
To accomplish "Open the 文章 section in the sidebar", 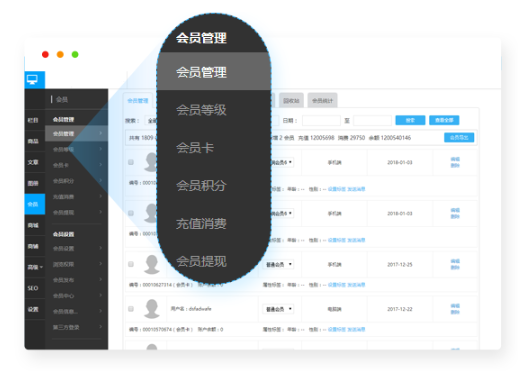I will point(33,162).
